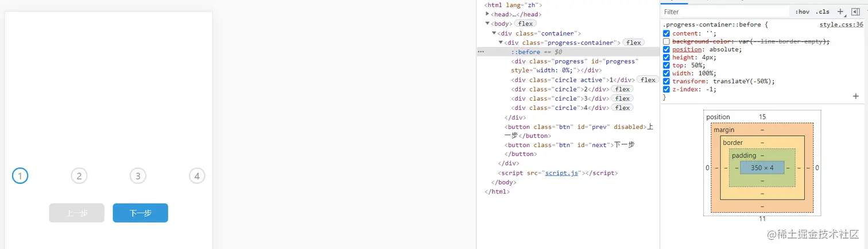Uncheck the z-index property checkbox

pos(666,89)
